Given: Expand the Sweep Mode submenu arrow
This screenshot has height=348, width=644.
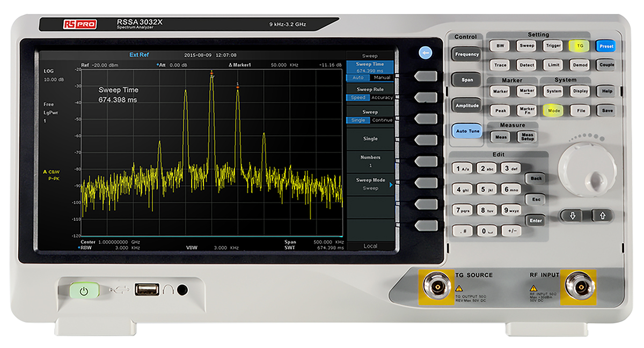Looking at the screenshot, I should (391, 184).
